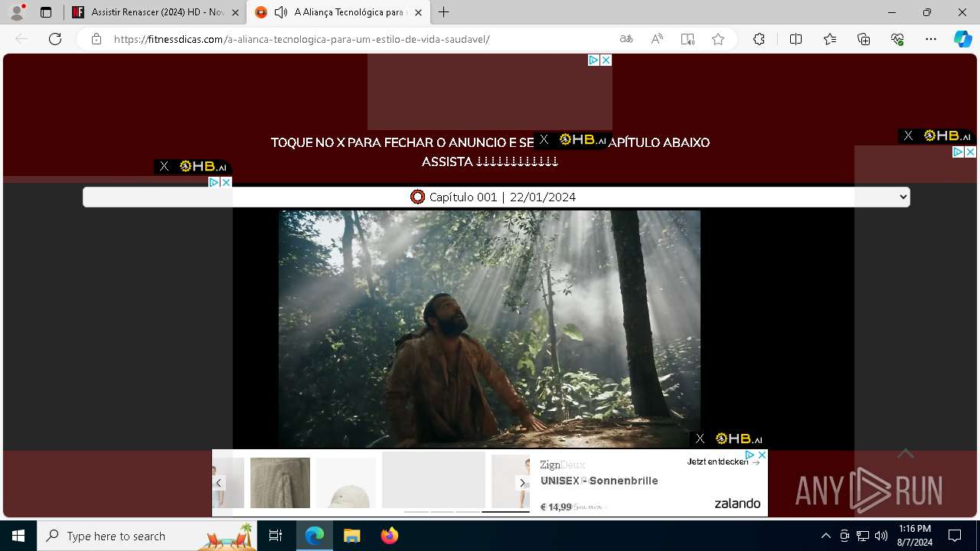Enter Immersive Reader mode icon
This screenshot has width=980, height=551.
click(x=688, y=39)
